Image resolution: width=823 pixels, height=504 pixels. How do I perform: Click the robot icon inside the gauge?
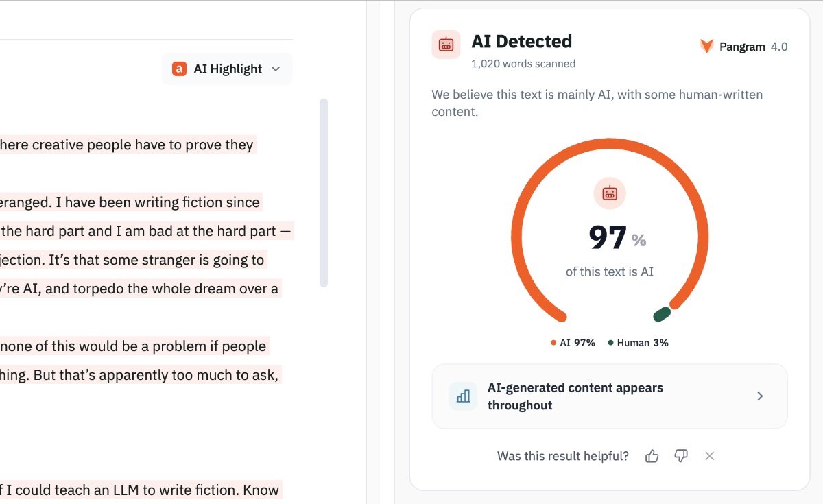coord(610,193)
